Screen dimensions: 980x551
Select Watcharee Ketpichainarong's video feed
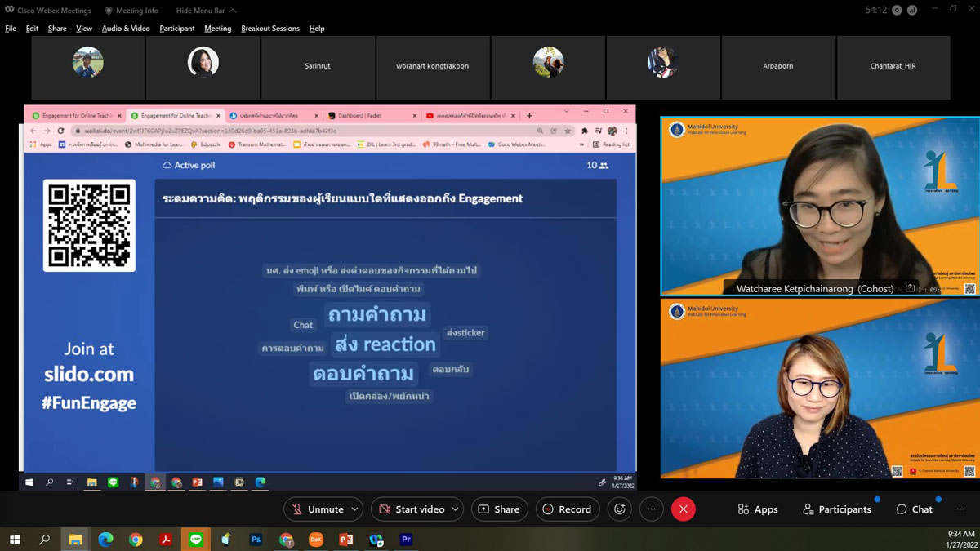coord(819,206)
